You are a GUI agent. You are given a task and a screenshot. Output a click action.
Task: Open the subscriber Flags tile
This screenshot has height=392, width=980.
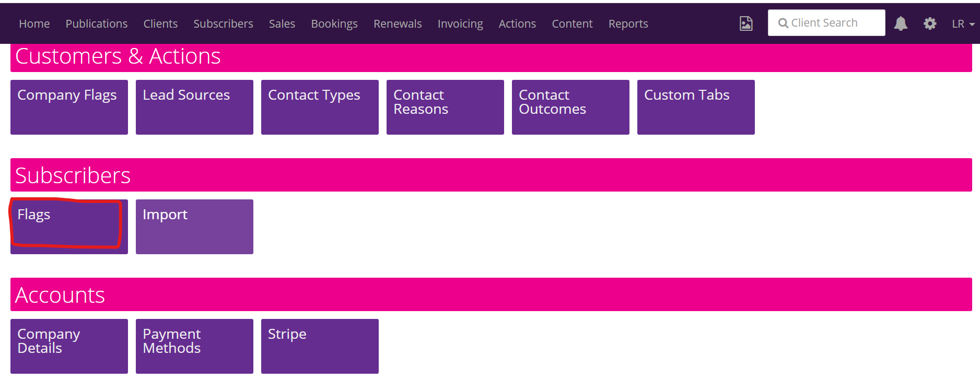click(x=69, y=227)
